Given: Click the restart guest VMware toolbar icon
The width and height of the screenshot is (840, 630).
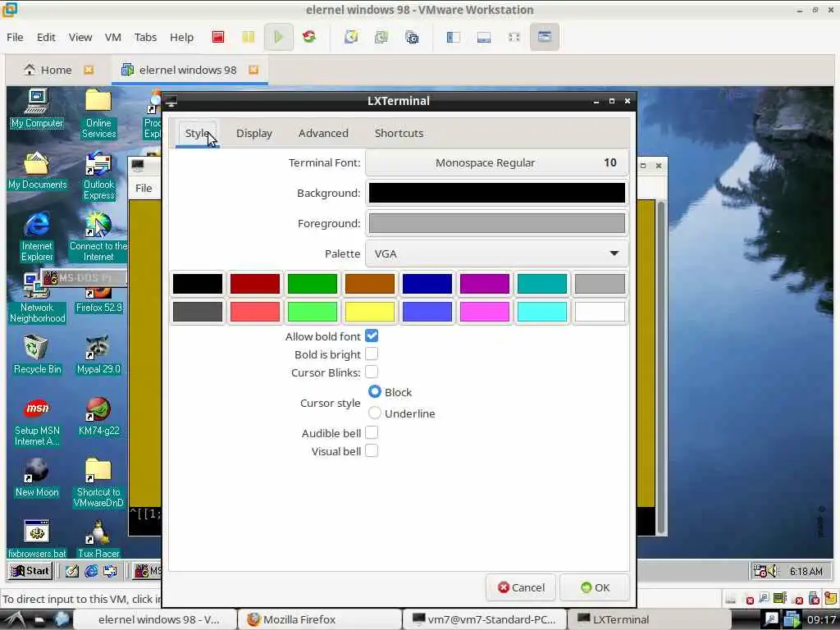Looking at the screenshot, I should pyautogui.click(x=309, y=37).
